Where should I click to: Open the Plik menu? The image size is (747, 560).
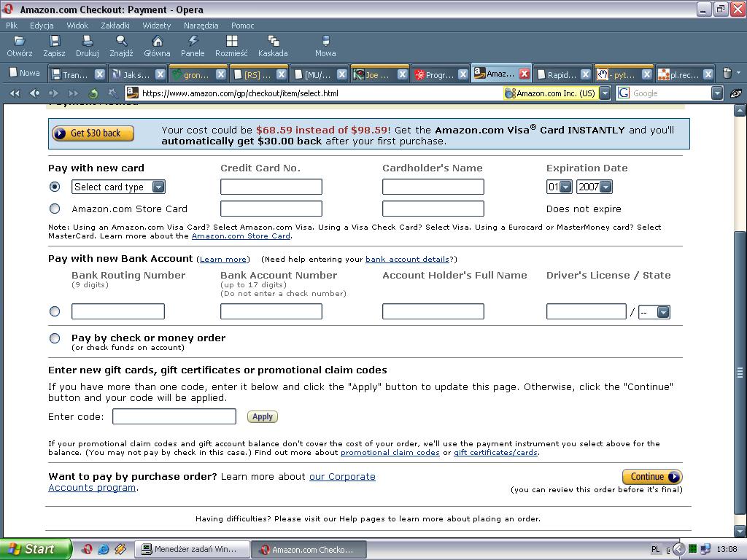(12, 26)
